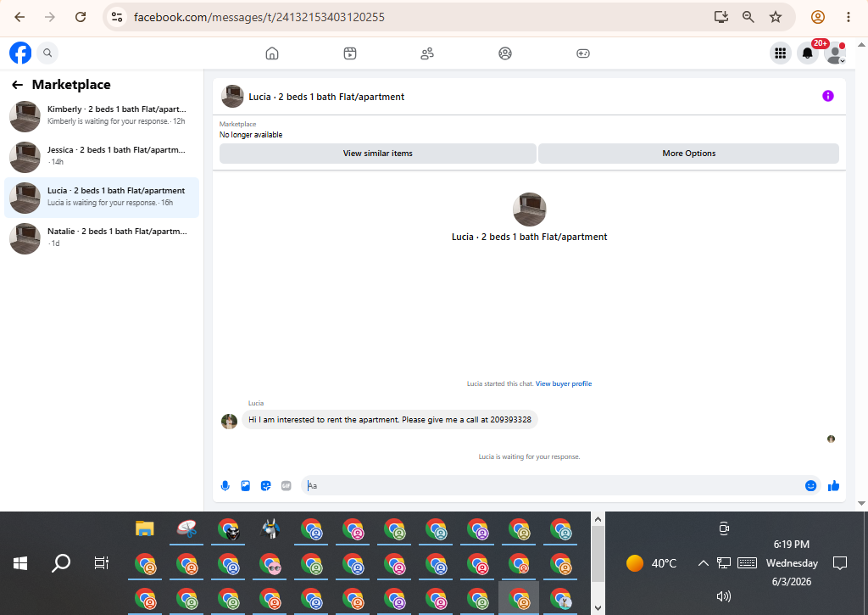Open the GIF picker icon
The image size is (868, 615).
coord(287,486)
